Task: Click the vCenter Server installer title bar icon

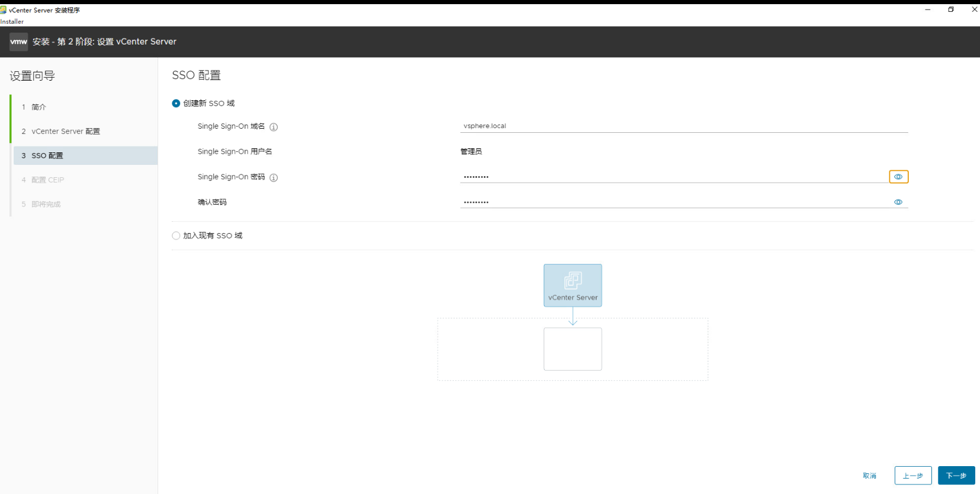Action: [x=4, y=9]
